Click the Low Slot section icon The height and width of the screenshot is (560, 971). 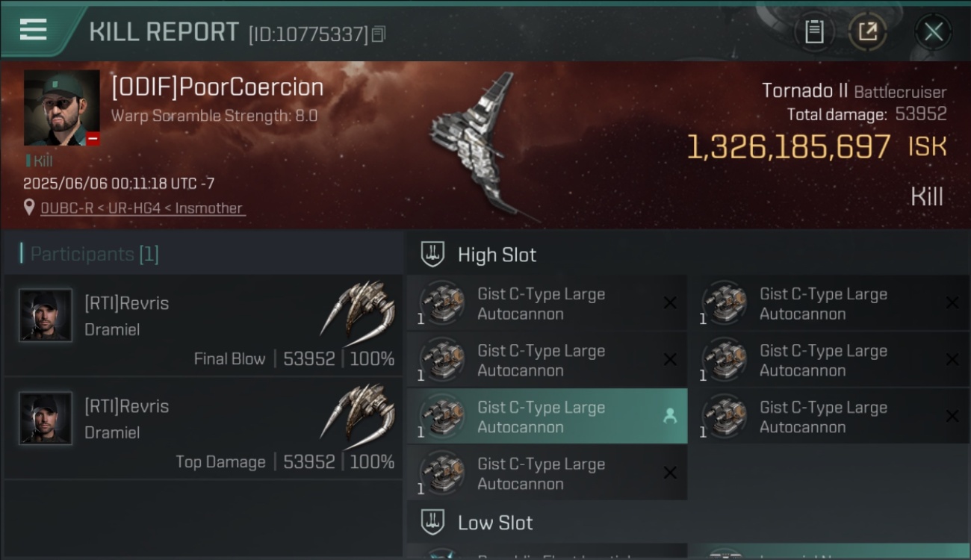[433, 522]
